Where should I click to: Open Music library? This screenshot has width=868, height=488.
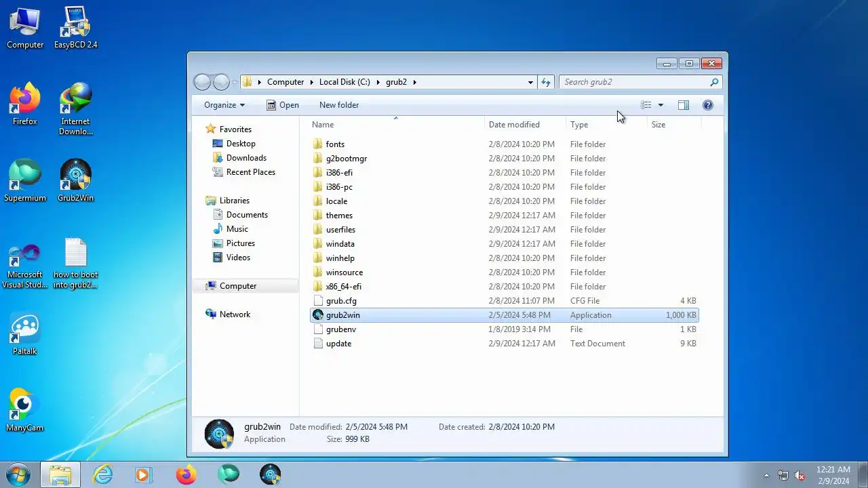click(x=237, y=229)
